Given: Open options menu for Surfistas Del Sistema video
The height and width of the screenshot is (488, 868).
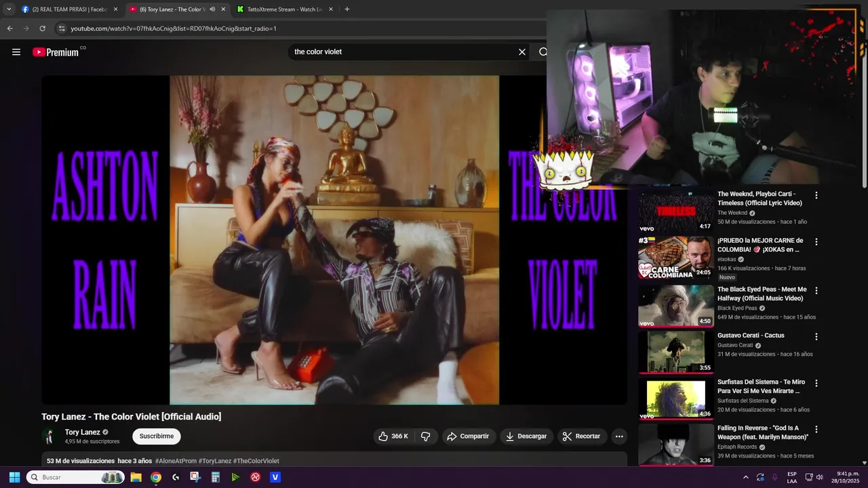Looking at the screenshot, I should (x=816, y=384).
